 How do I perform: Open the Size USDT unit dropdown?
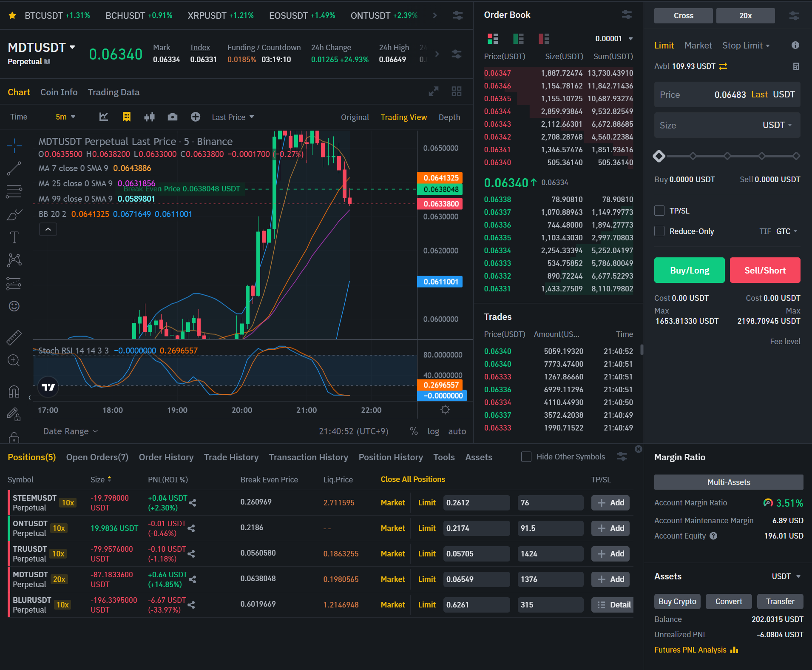(777, 125)
